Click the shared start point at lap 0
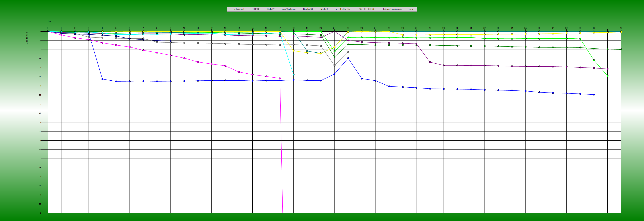The width and height of the screenshot is (644, 221). [x=47, y=31]
